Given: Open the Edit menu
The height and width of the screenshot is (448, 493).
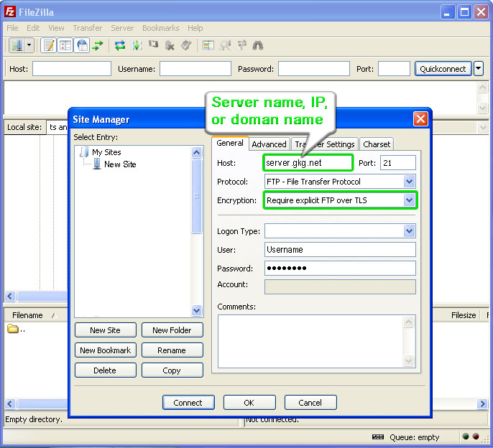Looking at the screenshot, I should pyautogui.click(x=33, y=28).
